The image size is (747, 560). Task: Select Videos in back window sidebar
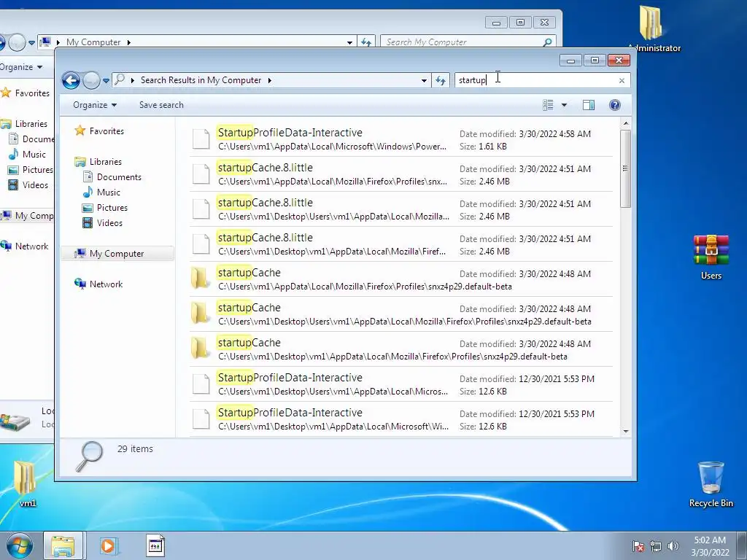pos(28,184)
